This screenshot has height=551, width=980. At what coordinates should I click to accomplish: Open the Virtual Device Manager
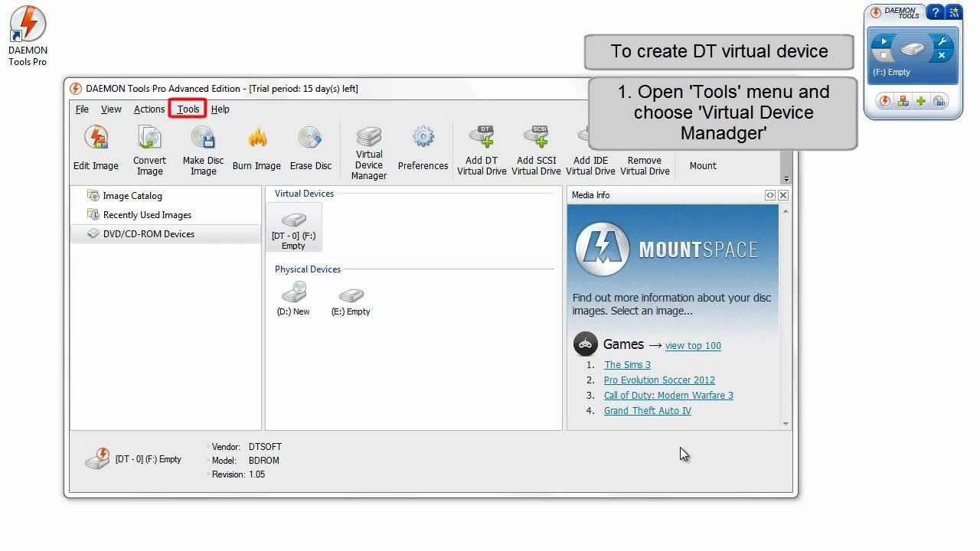[x=369, y=153]
